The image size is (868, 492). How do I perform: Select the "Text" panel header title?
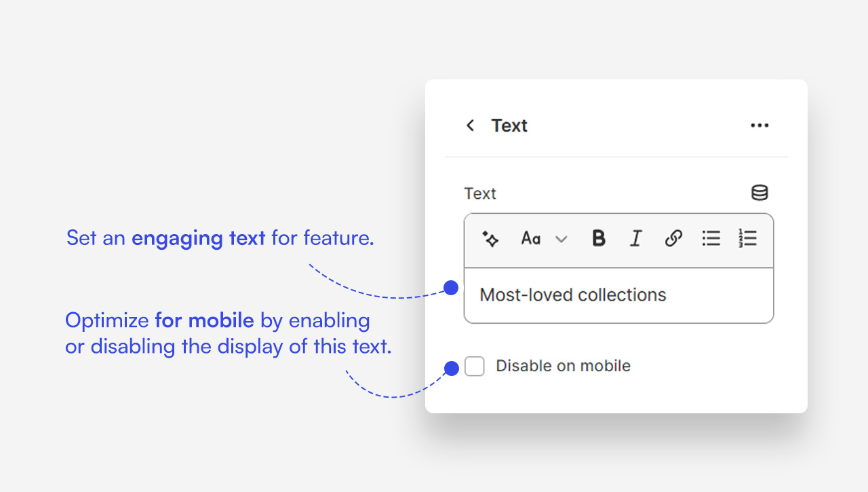[509, 126]
